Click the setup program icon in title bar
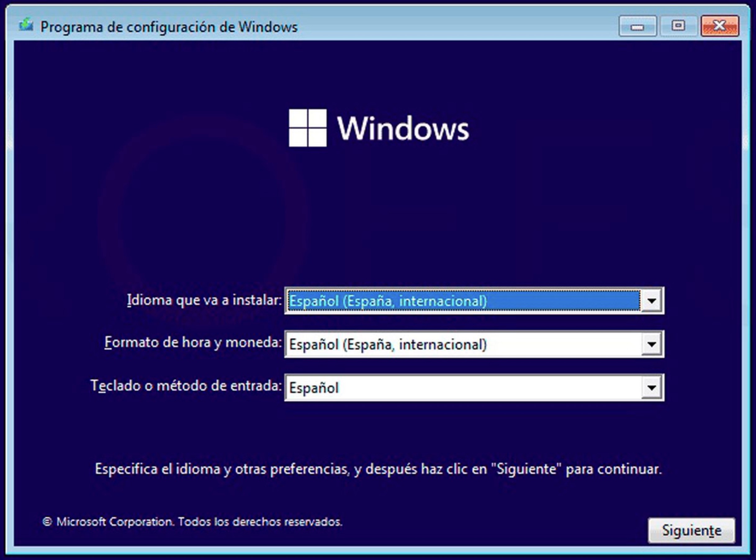This screenshot has height=560, width=756. 26,25
